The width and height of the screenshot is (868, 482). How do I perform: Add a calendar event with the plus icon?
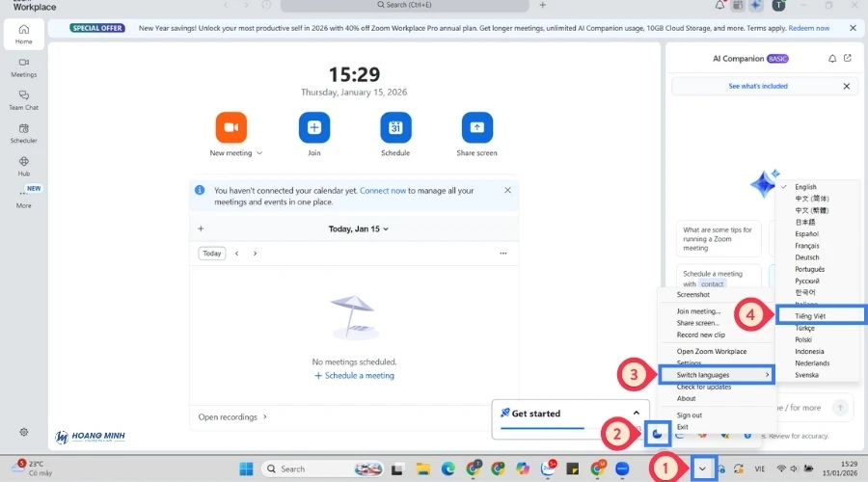[201, 228]
